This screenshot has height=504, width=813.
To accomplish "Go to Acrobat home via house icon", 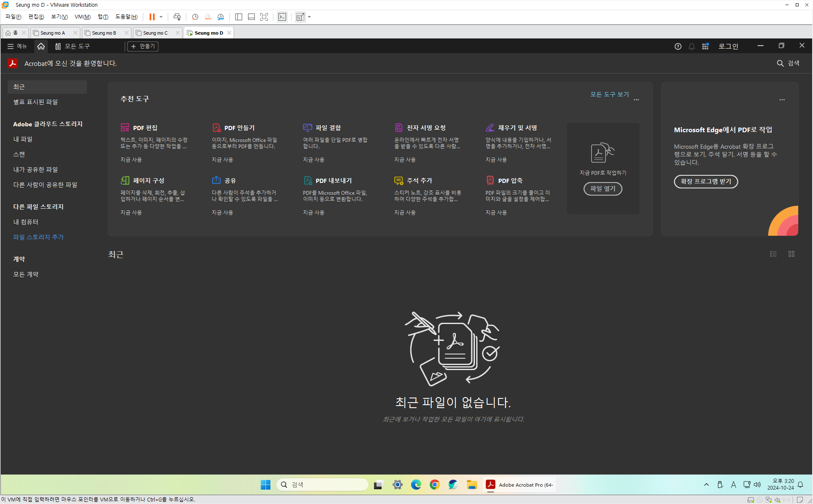I will coord(41,46).
